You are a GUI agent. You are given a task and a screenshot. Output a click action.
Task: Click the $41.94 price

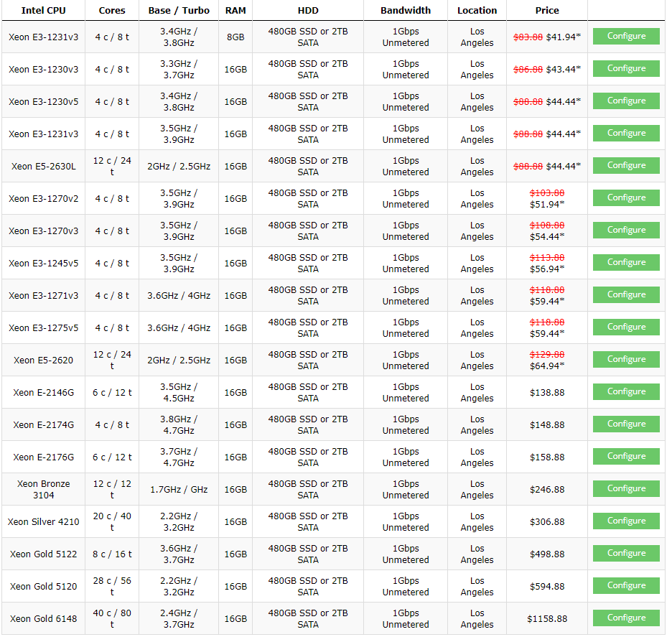(563, 37)
